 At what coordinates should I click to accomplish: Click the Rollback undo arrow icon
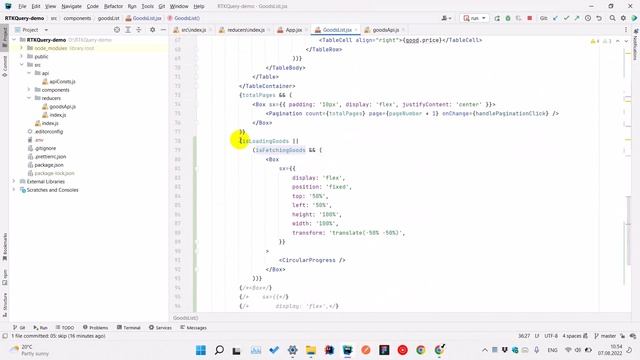pos(599,18)
